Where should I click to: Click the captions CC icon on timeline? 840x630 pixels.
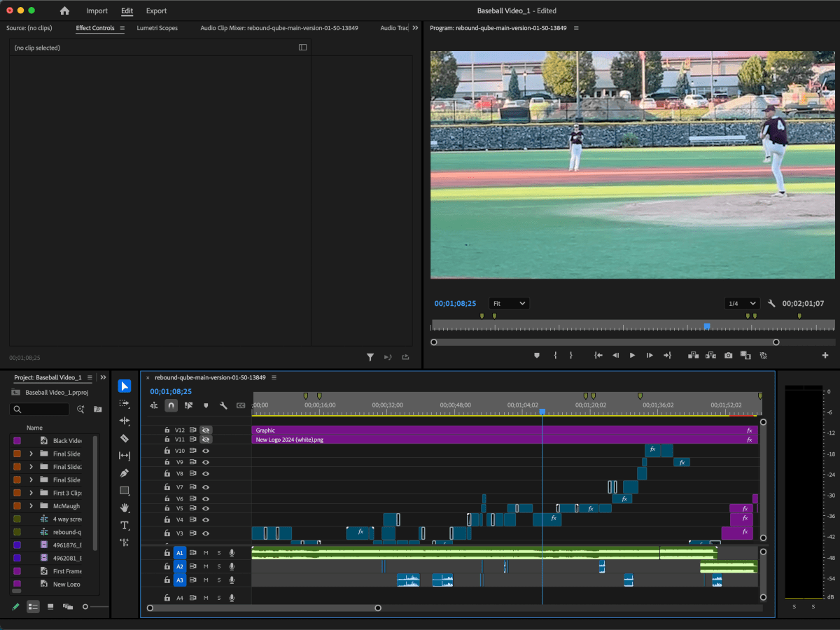click(241, 405)
